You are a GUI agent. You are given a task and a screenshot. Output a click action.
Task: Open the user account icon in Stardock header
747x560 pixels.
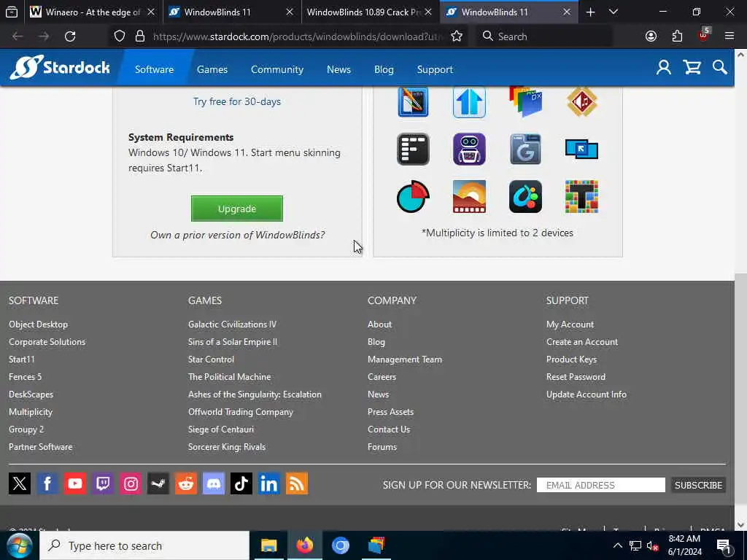664,68
